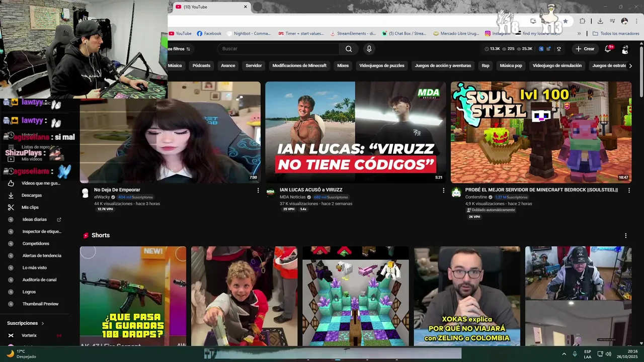The width and height of the screenshot is (644, 362).
Task: Open the AK-47 100 drops Short
Action: click(x=133, y=296)
